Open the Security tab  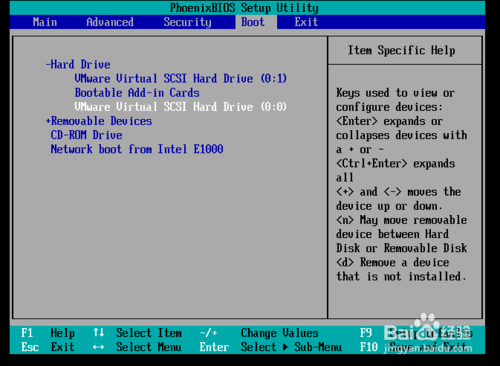pyautogui.click(x=187, y=22)
